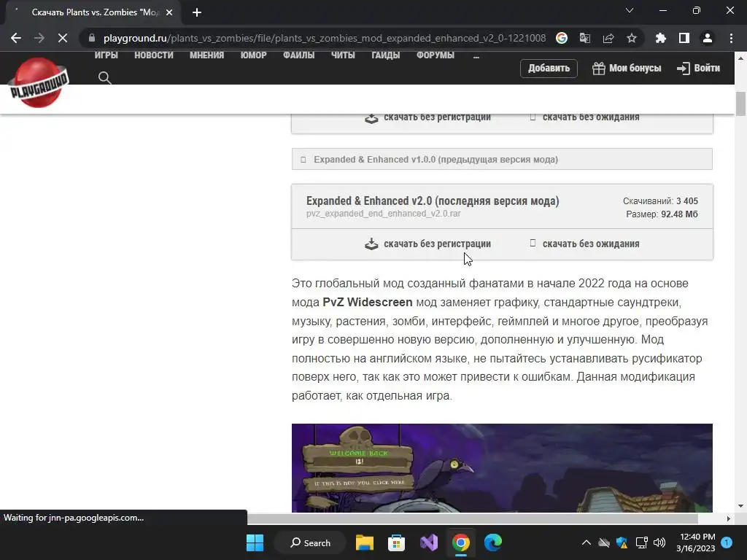The height and width of the screenshot is (560, 747).
Task: Open the ИГРЫ menu section
Action: pos(107,55)
